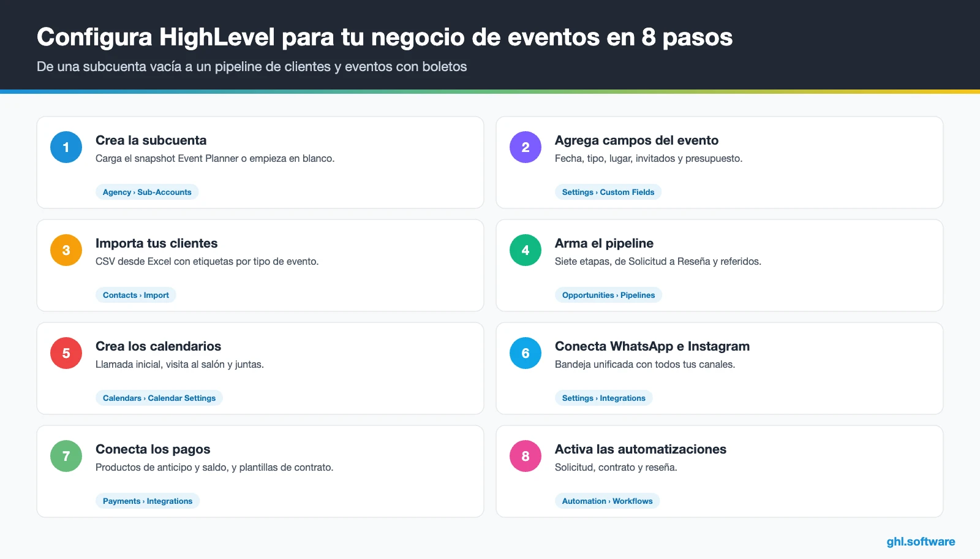Click text 'Siete etapas, de Solicitud a Reseña y referidos.'
The image size is (980, 559).
coord(658,261)
